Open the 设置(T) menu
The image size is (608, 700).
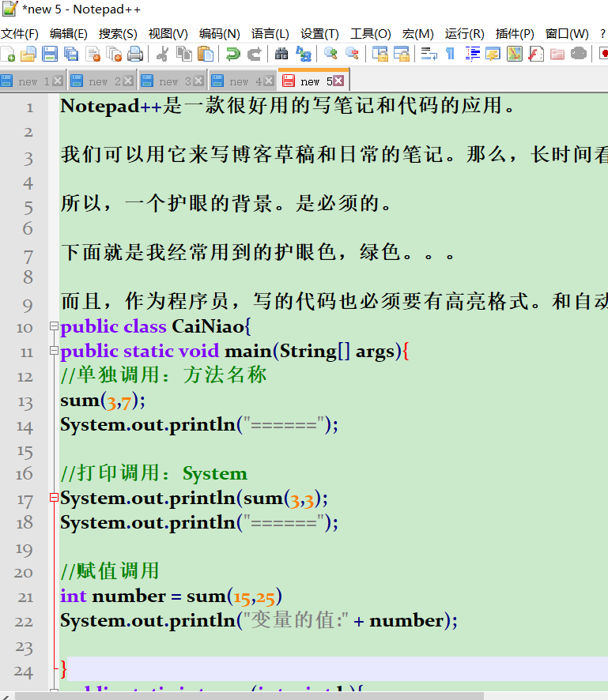pos(319,34)
